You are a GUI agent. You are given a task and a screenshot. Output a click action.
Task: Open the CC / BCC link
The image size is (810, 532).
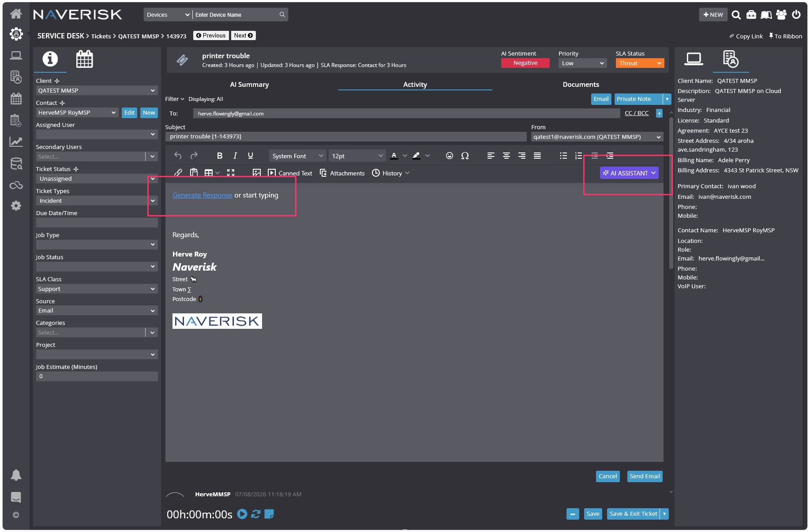tap(637, 113)
